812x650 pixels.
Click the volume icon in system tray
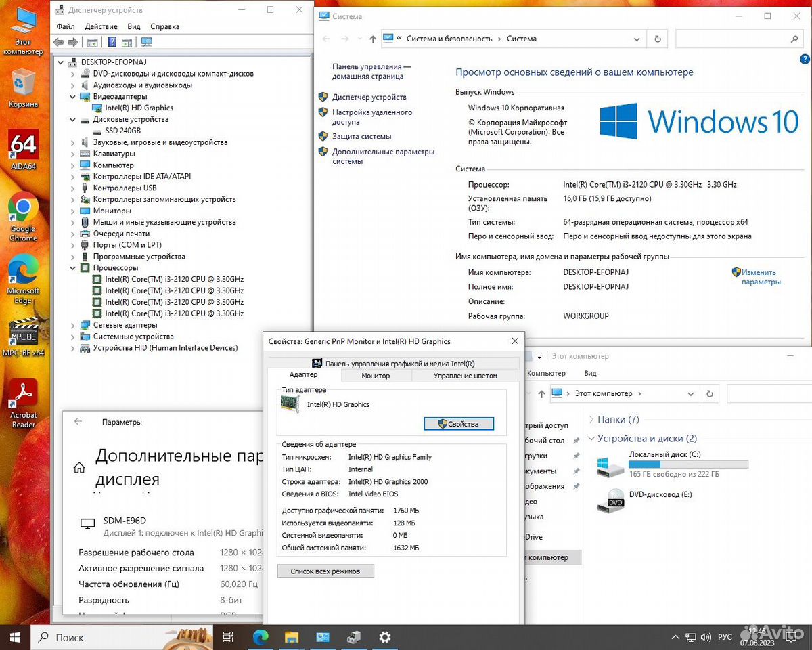click(706, 637)
